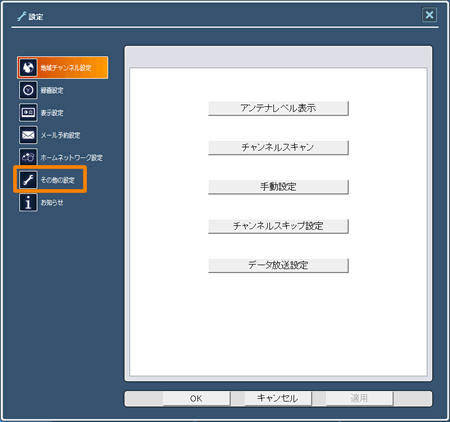Open データ放送設定 button

point(278,265)
